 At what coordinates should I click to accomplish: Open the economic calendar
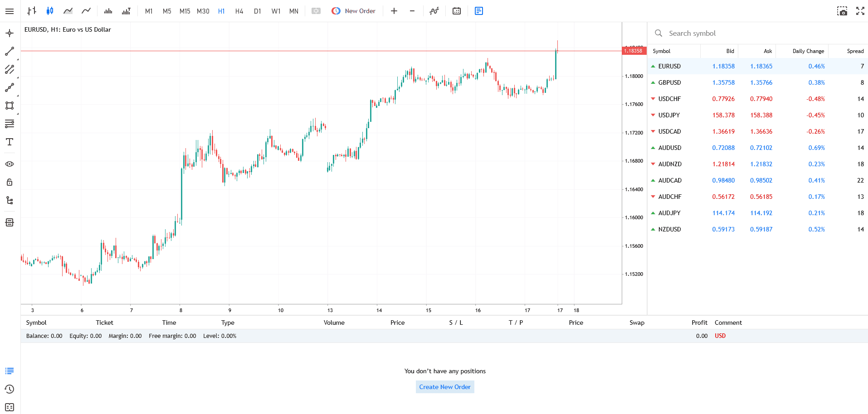(456, 11)
